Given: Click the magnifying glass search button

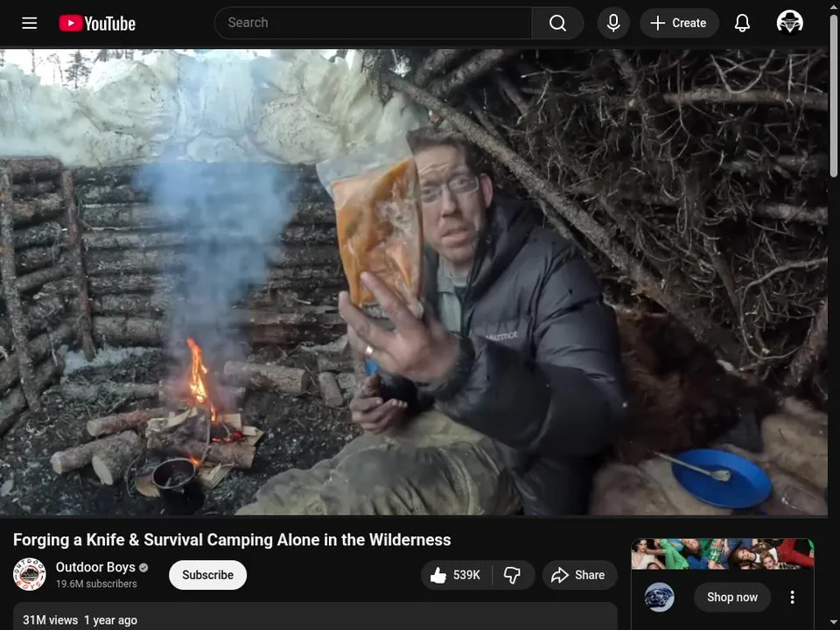Looking at the screenshot, I should tap(557, 23).
